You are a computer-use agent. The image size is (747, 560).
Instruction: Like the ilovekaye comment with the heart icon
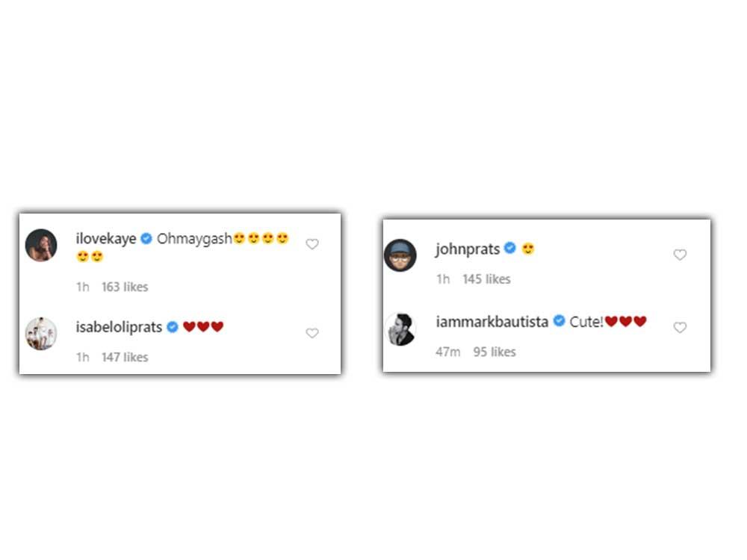(312, 244)
